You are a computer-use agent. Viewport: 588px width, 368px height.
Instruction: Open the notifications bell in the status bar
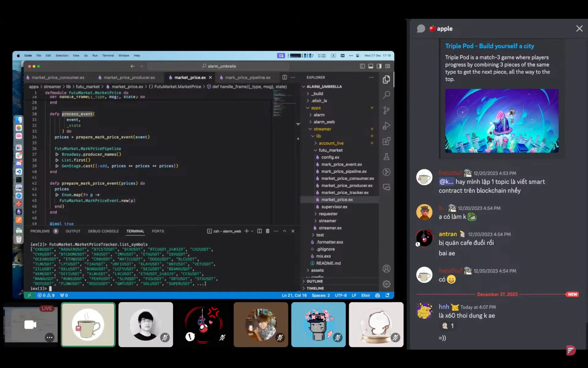(387, 295)
